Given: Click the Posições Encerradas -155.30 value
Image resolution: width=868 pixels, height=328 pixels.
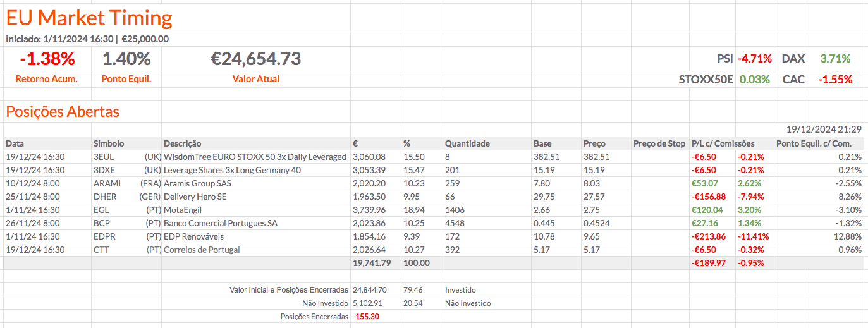Looking at the screenshot, I should click(366, 316).
